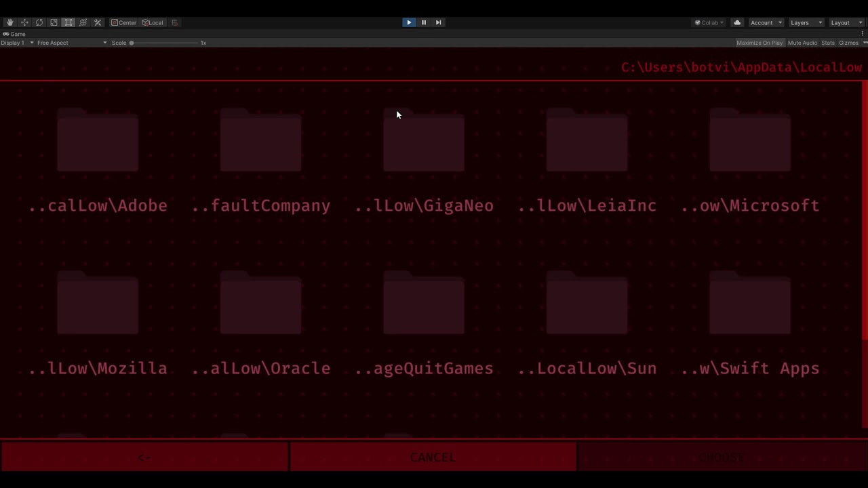Open the Collab dropdown

point(709,22)
